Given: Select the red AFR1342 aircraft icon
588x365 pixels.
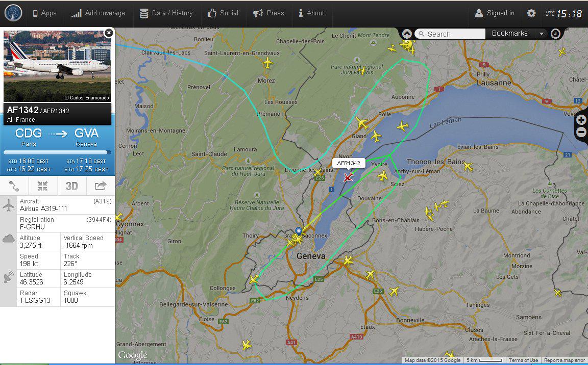Looking at the screenshot, I should click(348, 177).
